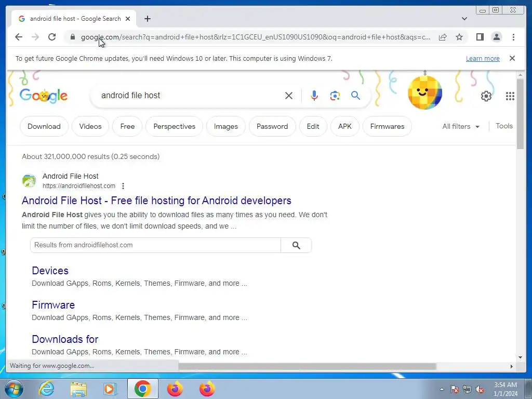Select the APK filter chip
532x399 pixels.
pos(345,126)
